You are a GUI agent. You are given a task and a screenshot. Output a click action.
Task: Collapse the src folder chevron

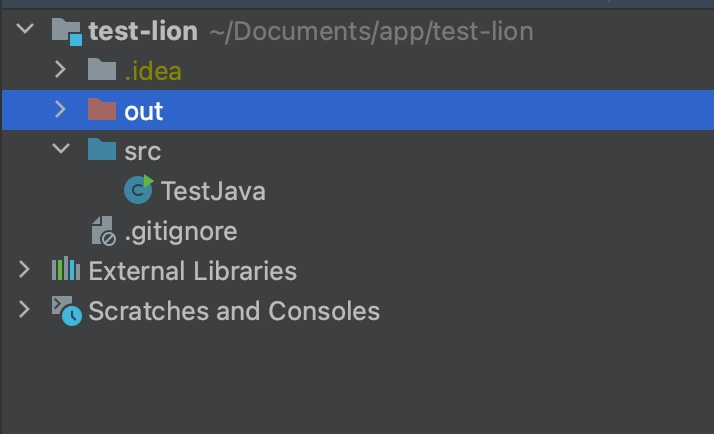pos(60,150)
